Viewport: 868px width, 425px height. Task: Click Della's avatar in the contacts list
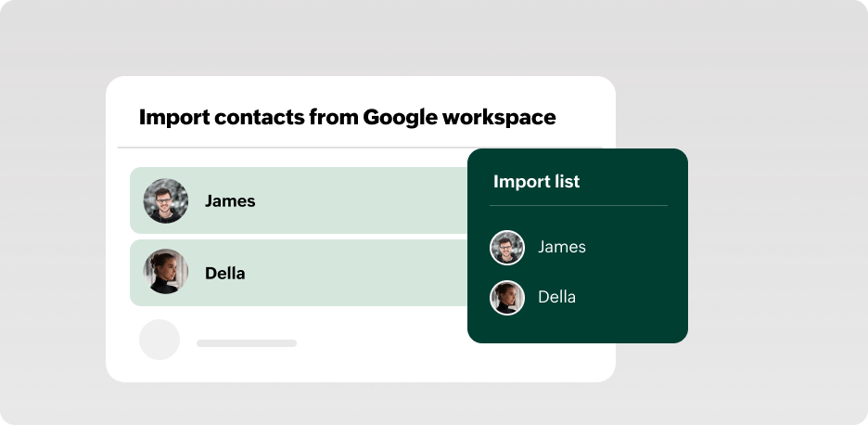pos(166,273)
